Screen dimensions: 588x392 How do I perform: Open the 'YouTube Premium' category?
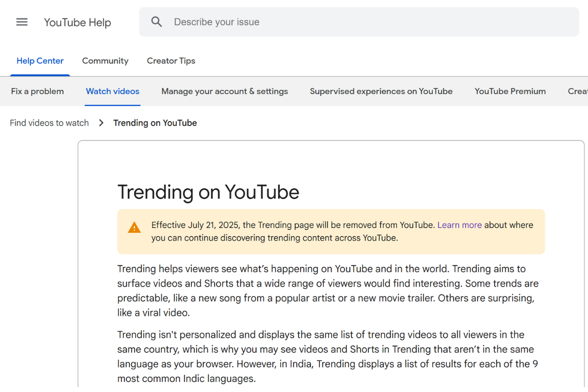pyautogui.click(x=510, y=91)
